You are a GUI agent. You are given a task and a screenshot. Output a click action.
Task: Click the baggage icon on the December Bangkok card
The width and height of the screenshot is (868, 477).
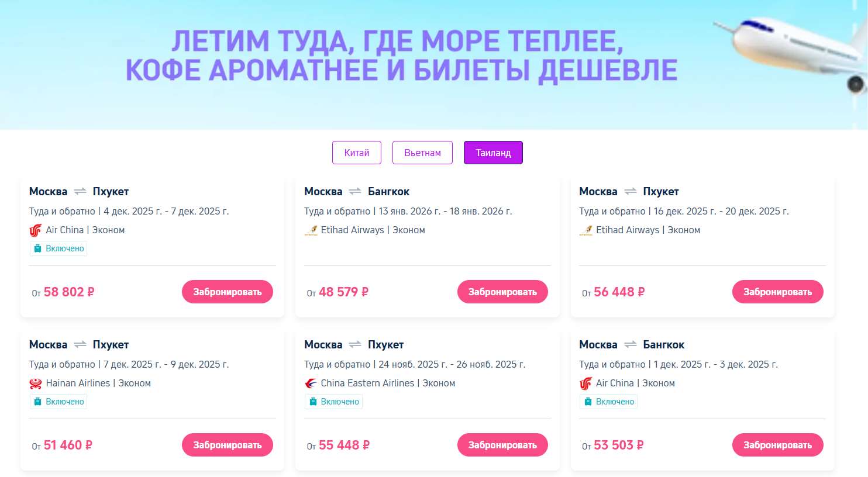point(588,402)
